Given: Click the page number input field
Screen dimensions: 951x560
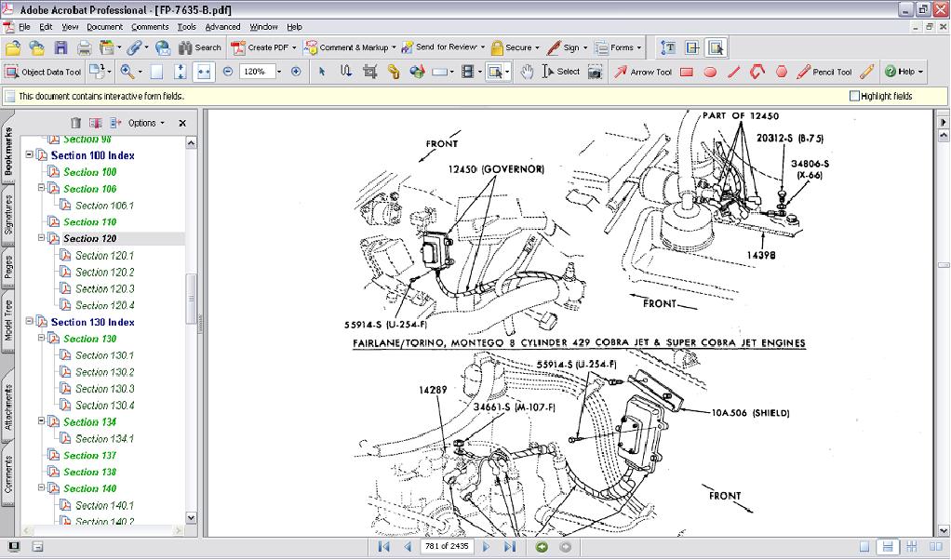Looking at the screenshot, I should [x=447, y=546].
